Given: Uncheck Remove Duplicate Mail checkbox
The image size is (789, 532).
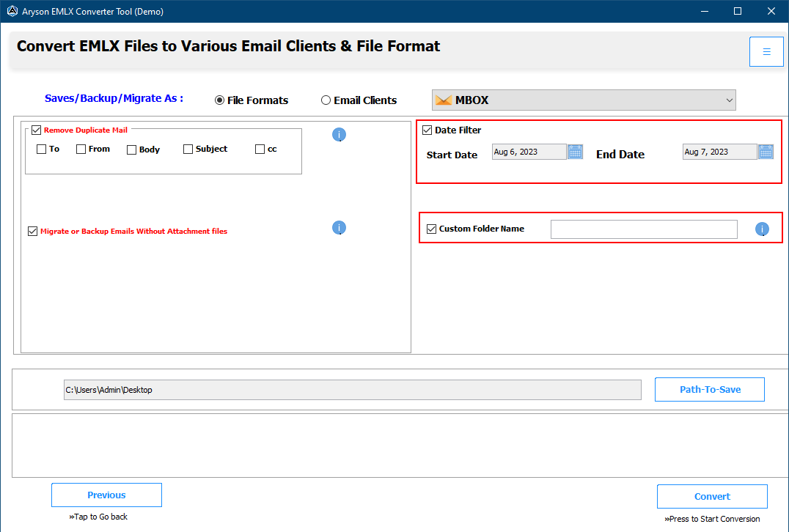Looking at the screenshot, I should coord(36,130).
